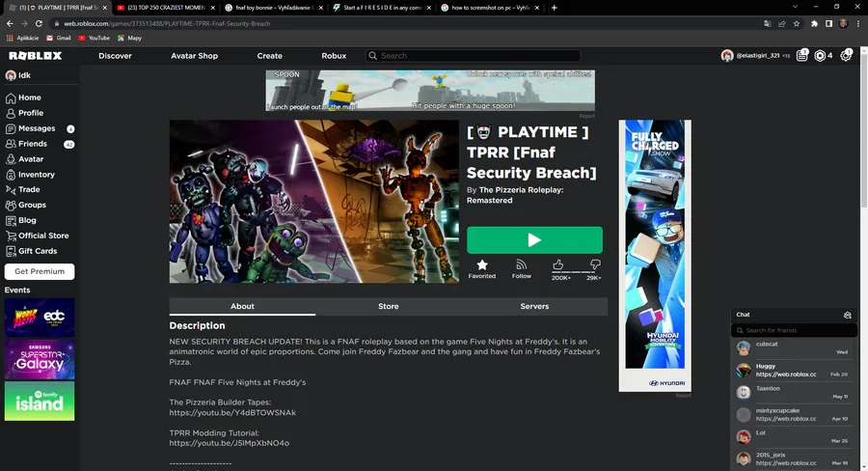The height and width of the screenshot is (471, 868).
Task: Open chat with Taxeilon
Action: (x=794, y=392)
